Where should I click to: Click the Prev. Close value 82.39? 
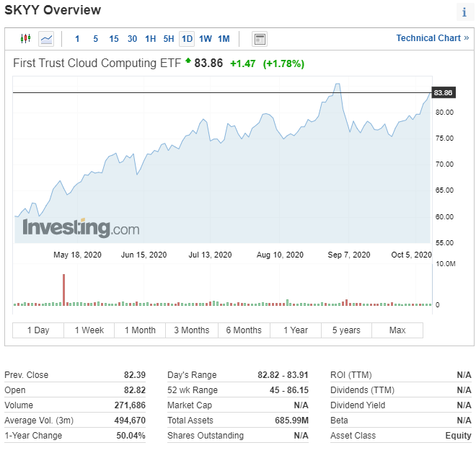coord(135,375)
